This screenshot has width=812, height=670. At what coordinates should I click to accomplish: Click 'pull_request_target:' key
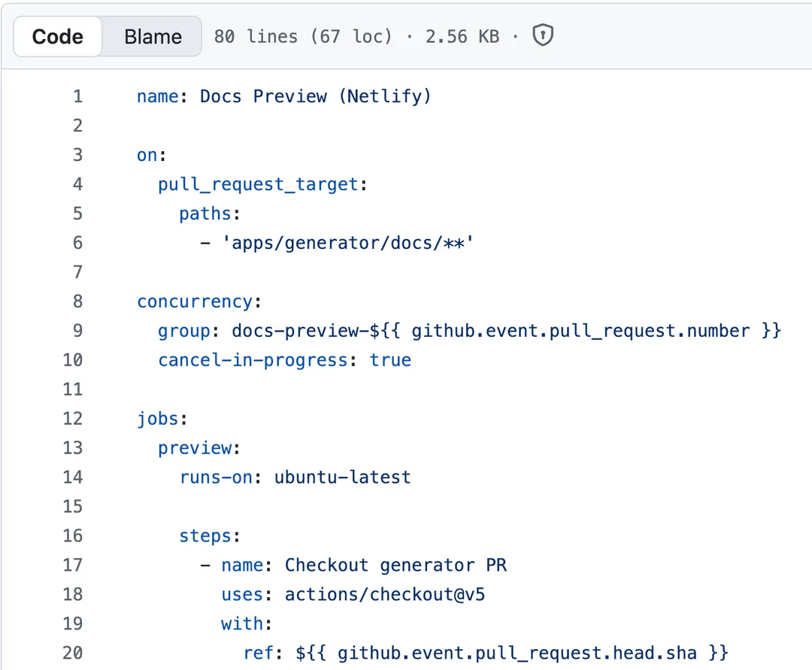tap(262, 184)
